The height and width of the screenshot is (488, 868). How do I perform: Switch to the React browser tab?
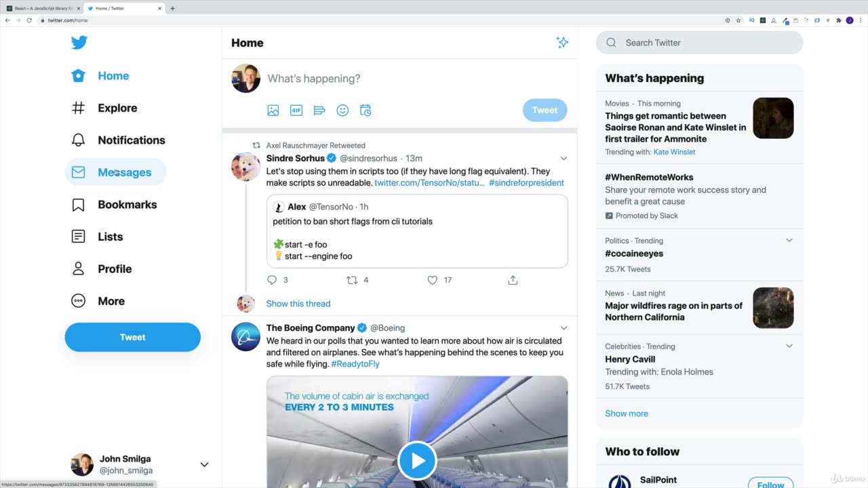tap(45, 9)
